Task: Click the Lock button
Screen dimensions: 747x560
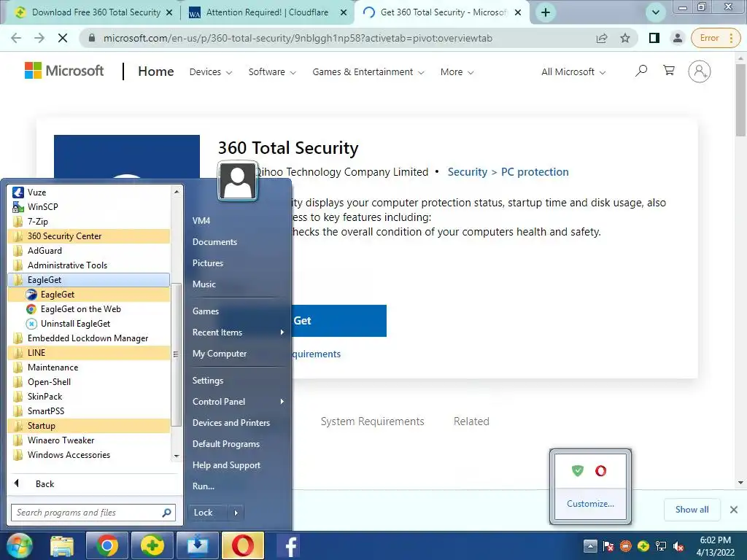Action: coord(206,513)
